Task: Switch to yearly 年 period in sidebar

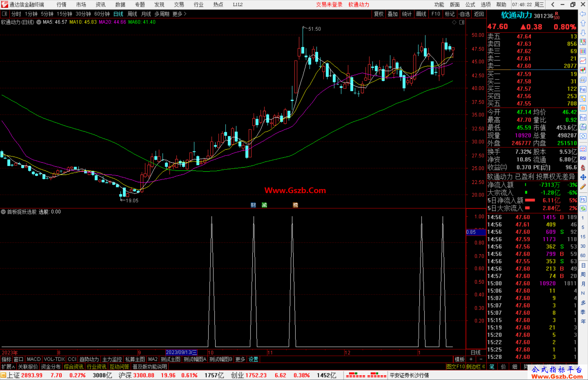Action: pos(583,321)
